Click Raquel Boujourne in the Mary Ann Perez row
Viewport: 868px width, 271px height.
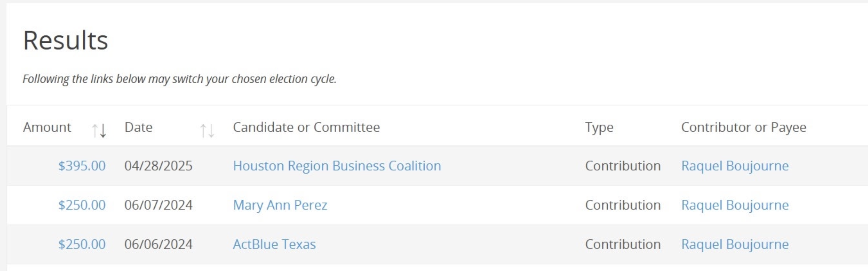(735, 205)
